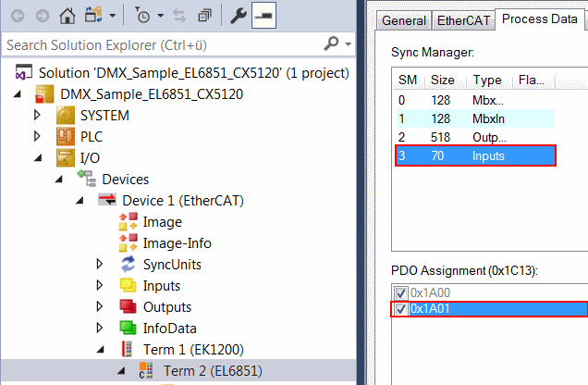The image size is (588, 385).
Task: Click the Home icon in Solution Explorer
Action: [67, 16]
